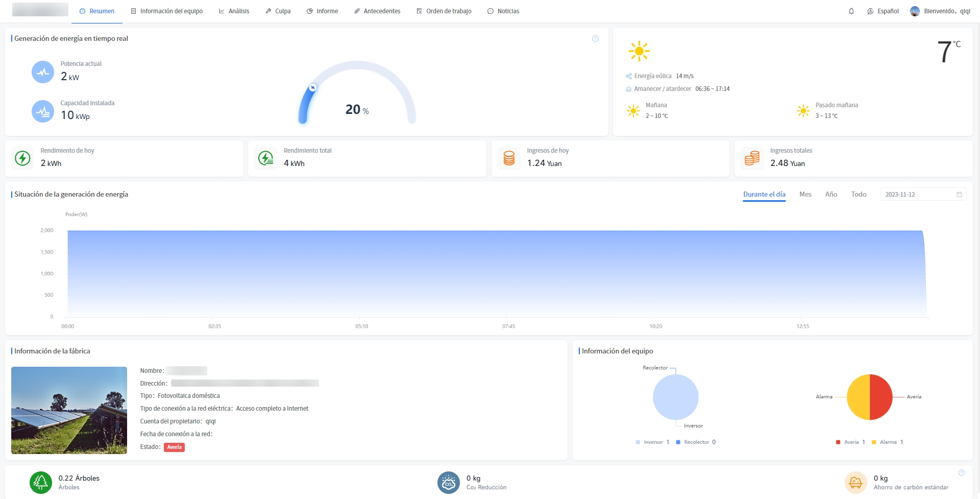Click the Fotovoltaica doméstica type value
This screenshot has height=499, width=980.
189,396
